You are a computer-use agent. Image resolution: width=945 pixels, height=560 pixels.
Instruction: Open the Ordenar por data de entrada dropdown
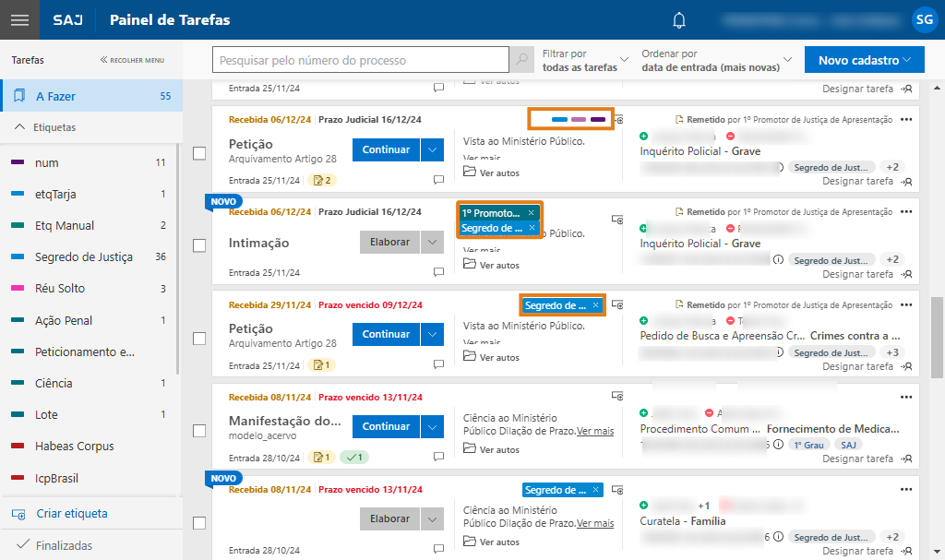(717, 61)
